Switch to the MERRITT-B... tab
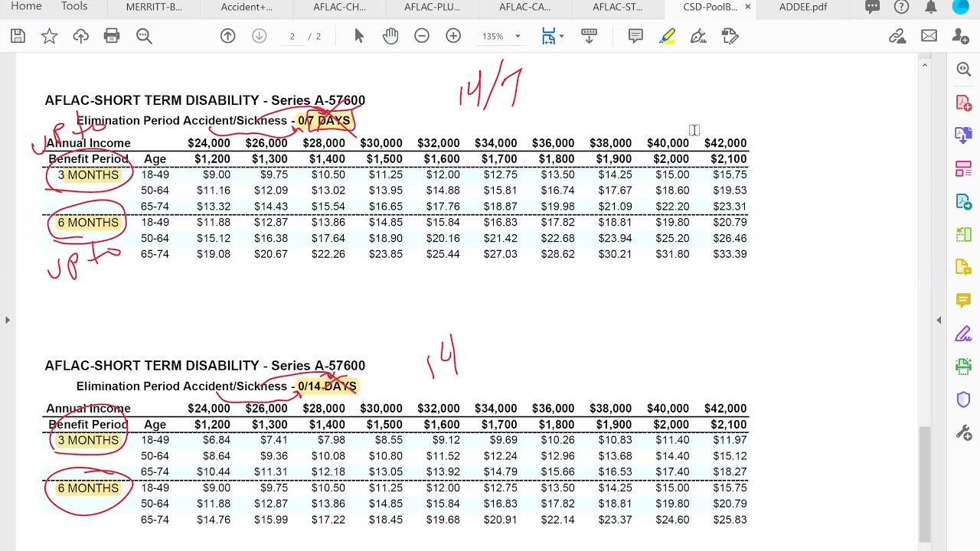 pos(154,7)
